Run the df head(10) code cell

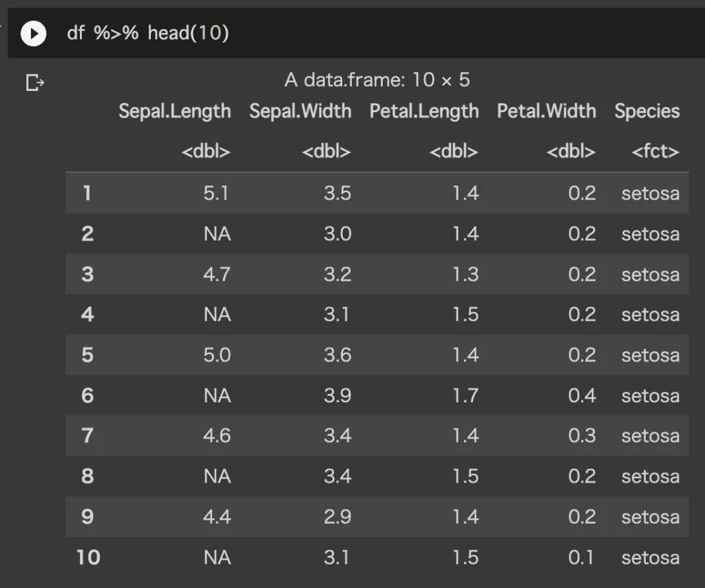pos(33,33)
